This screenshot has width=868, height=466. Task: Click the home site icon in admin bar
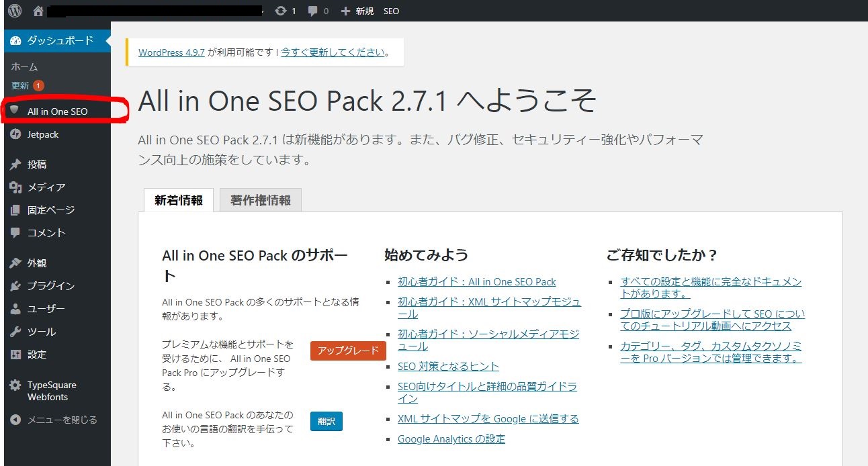38,11
